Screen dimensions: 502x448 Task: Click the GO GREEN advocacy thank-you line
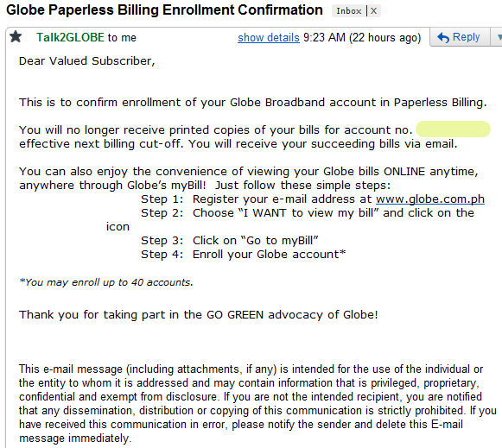click(199, 315)
